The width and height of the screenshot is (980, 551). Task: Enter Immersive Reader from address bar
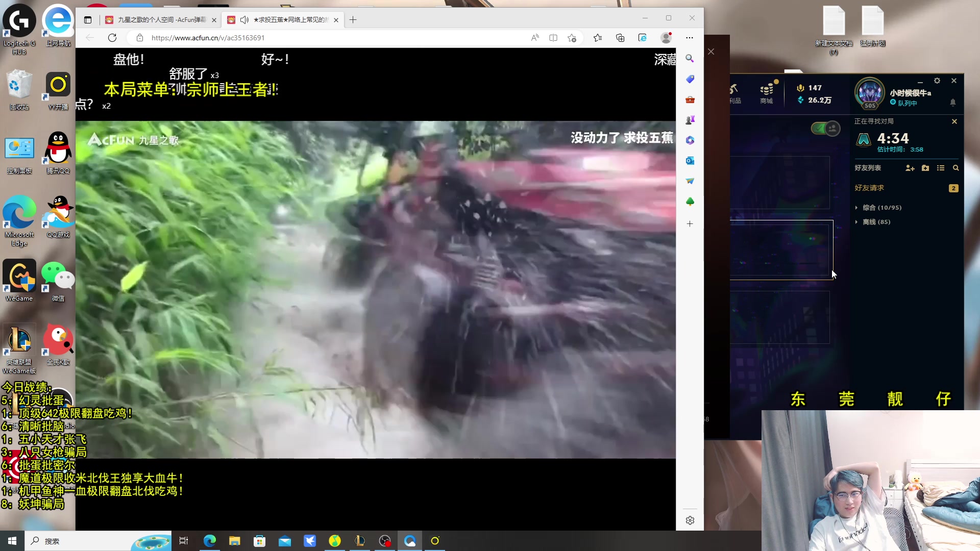pos(553,38)
